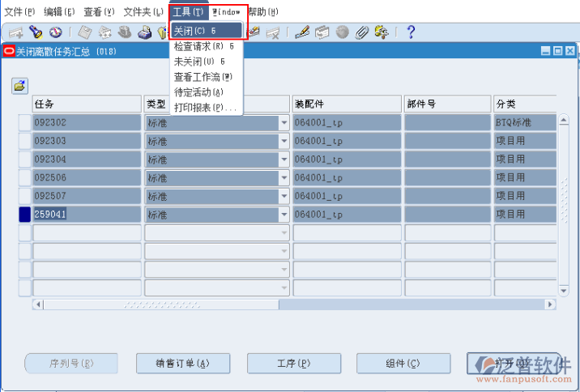Screen dimensions: 580x392
Task: Click the highlighted row indicator for task 259041
Action: [x=25, y=215]
